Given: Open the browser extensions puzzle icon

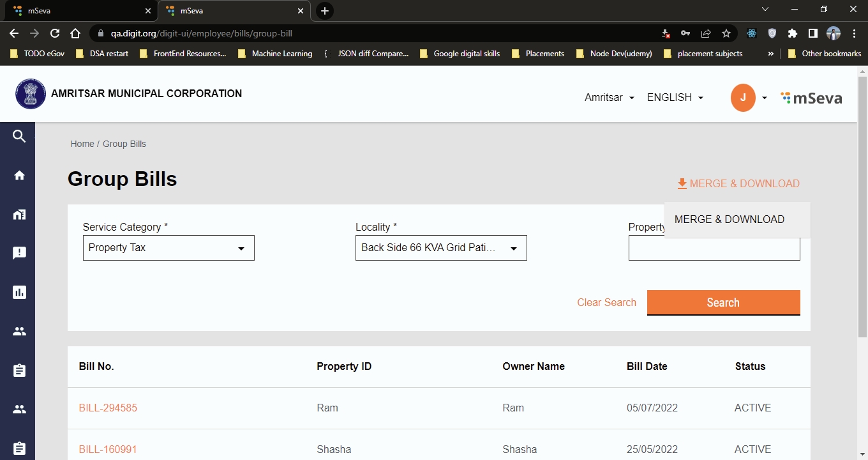Looking at the screenshot, I should tap(792, 33).
